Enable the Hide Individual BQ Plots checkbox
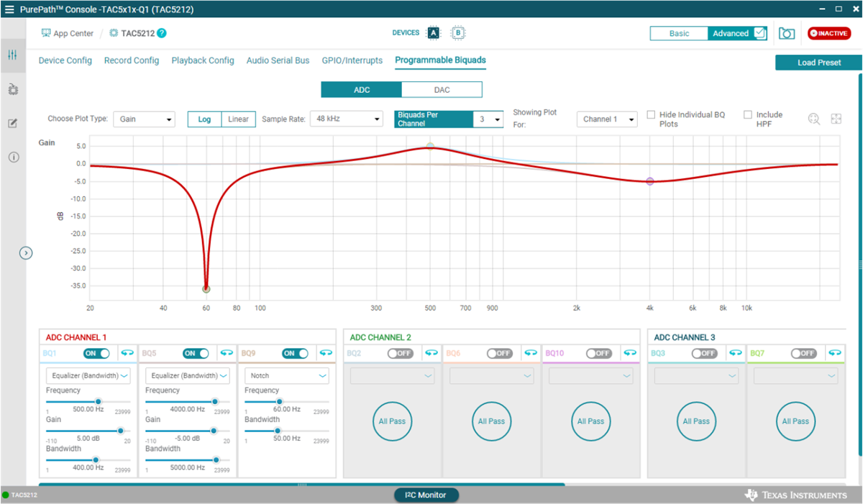Screen dimensions: 863x504 (x=651, y=115)
